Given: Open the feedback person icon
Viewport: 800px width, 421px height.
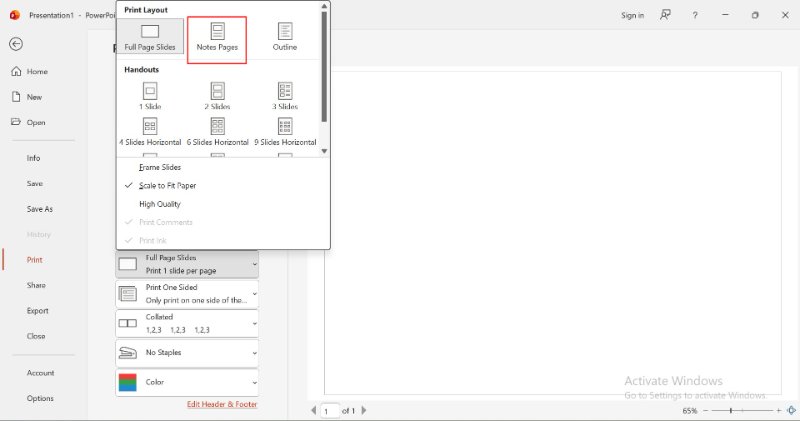Looking at the screenshot, I should click(x=665, y=15).
